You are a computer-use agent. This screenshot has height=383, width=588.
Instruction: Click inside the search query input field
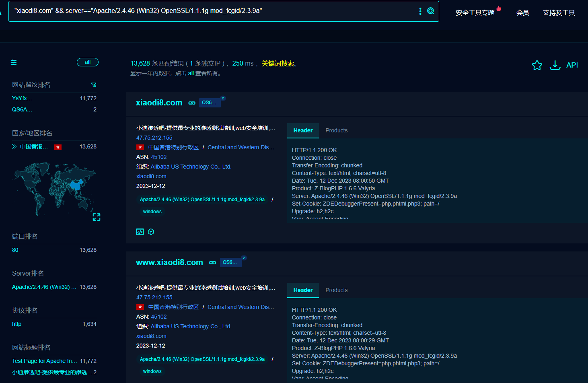click(x=213, y=11)
